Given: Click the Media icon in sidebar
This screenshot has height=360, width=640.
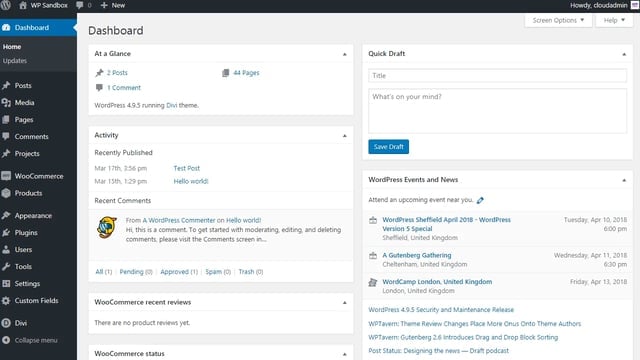Looking at the screenshot, I should pos(6,103).
